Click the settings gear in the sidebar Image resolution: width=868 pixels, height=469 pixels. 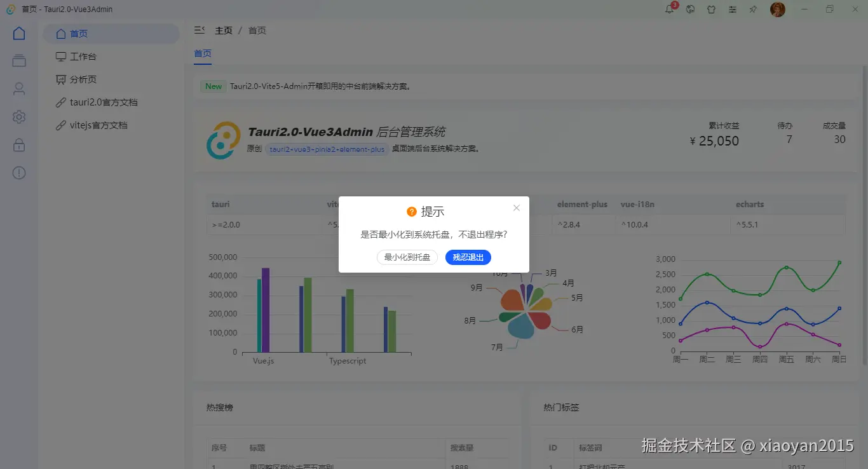[x=18, y=116]
